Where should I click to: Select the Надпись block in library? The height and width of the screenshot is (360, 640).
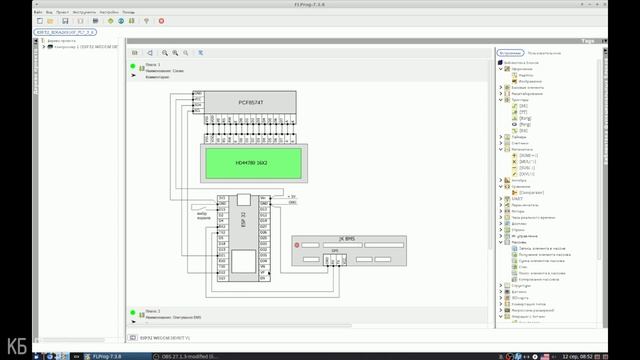coord(526,75)
